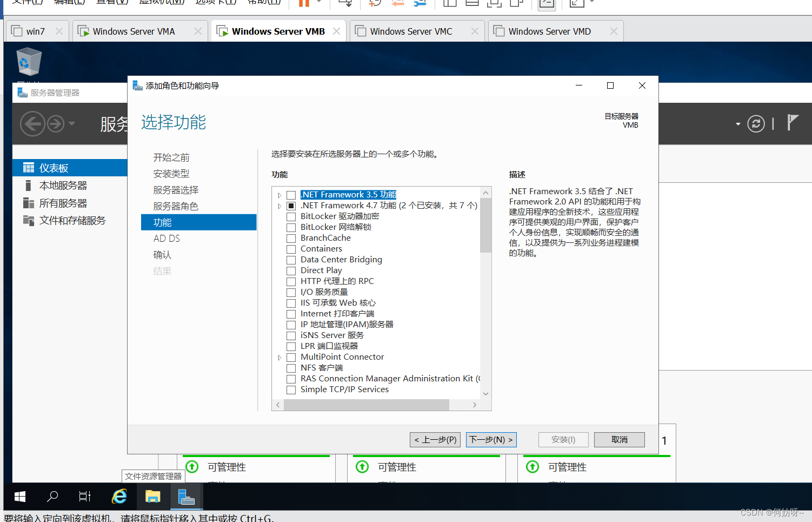Click the feature list scroll-left arrow
The width and height of the screenshot is (812, 522).
click(278, 405)
